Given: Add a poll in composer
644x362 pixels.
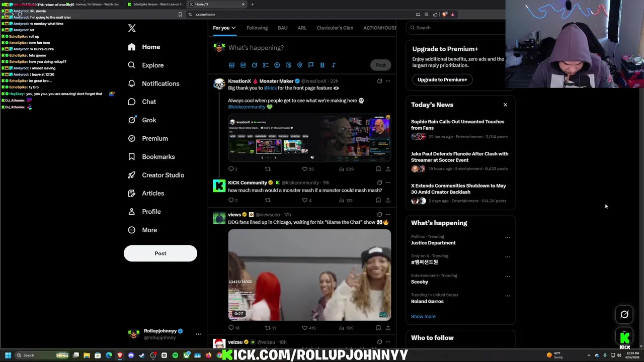Looking at the screenshot, I should click(x=266, y=65).
